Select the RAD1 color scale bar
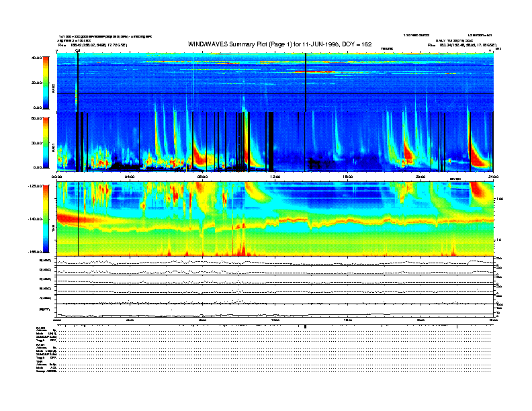 pyautogui.click(x=46, y=143)
